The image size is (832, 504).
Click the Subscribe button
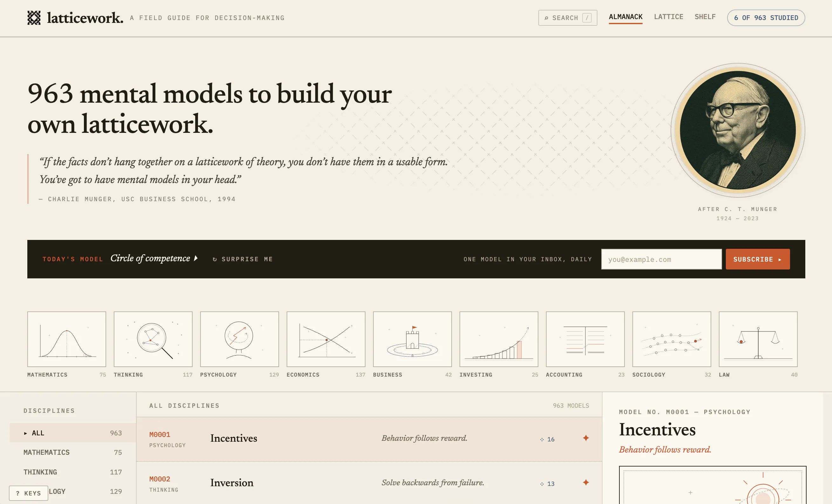(x=758, y=259)
